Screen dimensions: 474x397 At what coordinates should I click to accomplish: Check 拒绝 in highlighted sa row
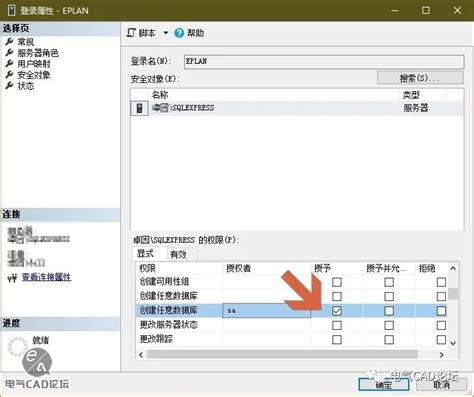(x=441, y=311)
